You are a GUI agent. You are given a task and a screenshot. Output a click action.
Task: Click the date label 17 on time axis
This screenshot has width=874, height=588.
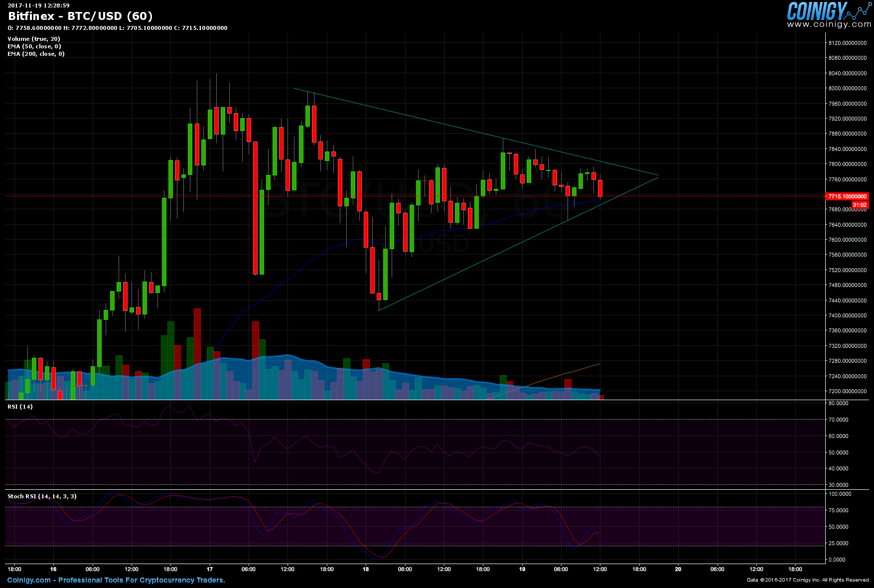coord(210,569)
